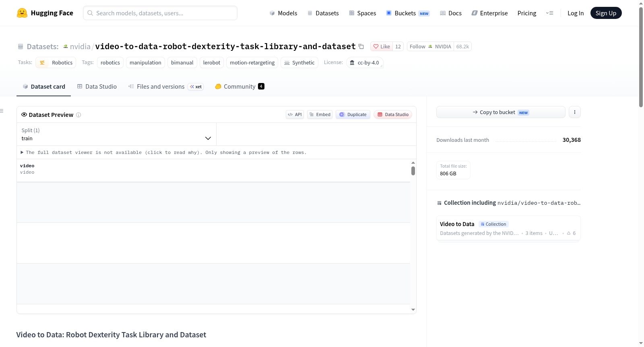Open Data Studio from the preview header
This screenshot has height=347, width=644.
pyautogui.click(x=393, y=115)
